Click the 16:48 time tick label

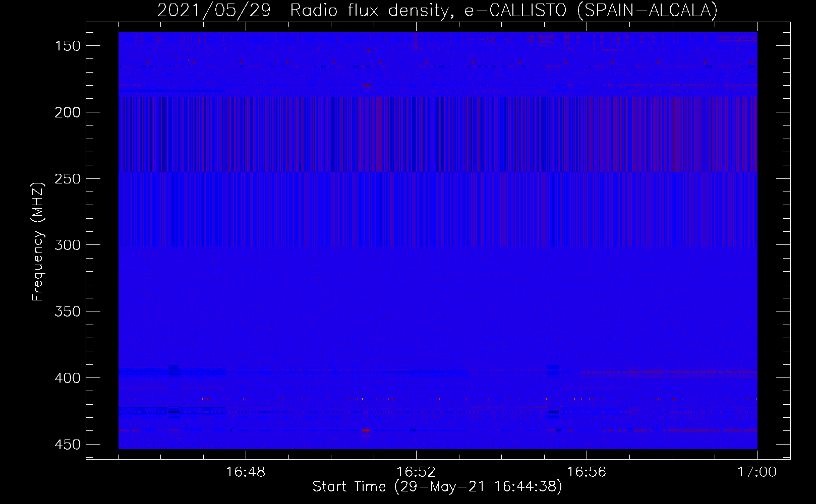(246, 472)
